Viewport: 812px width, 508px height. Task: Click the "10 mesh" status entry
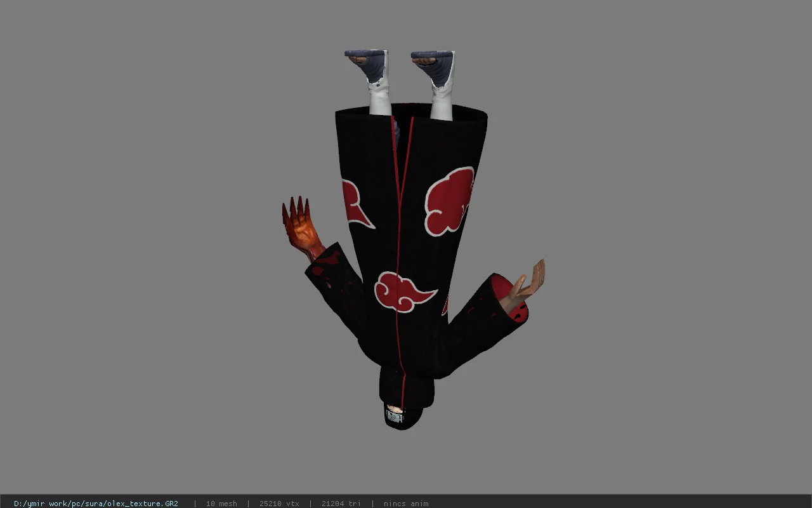[221, 504]
